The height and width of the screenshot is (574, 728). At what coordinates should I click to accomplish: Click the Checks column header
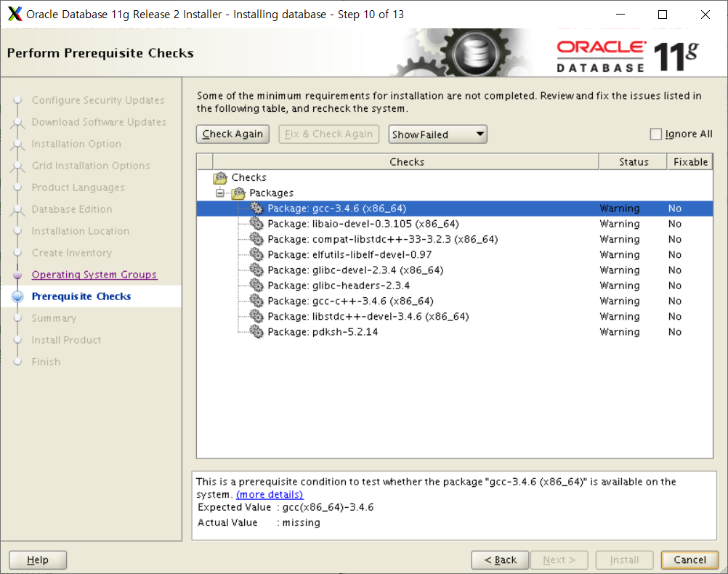(406, 161)
